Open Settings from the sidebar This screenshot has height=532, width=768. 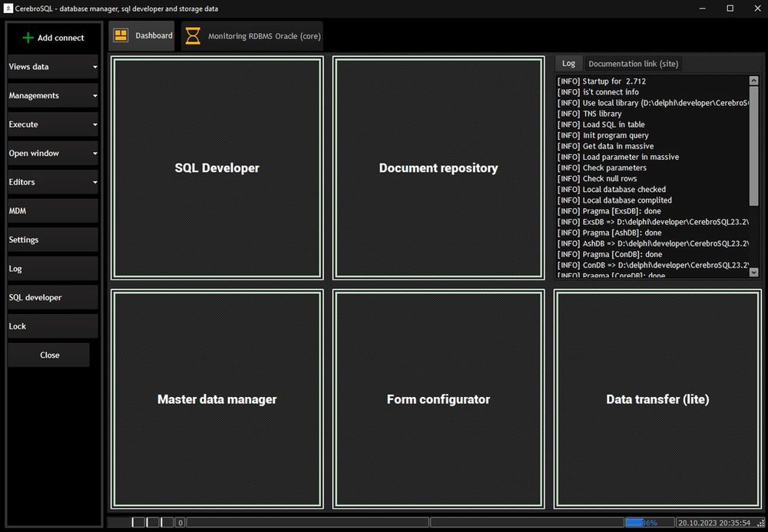pos(52,240)
